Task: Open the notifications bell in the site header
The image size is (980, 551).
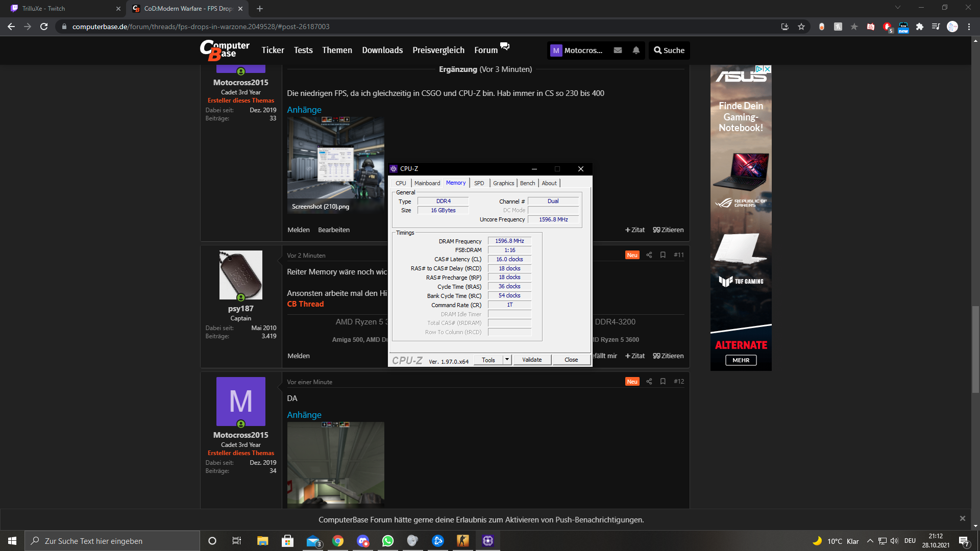Action: [636, 50]
